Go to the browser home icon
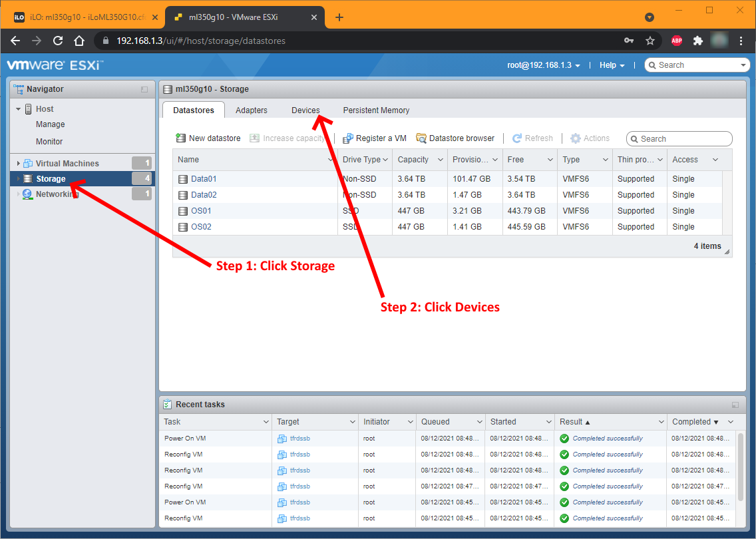Screen dimensions: 756x539 click(x=79, y=41)
